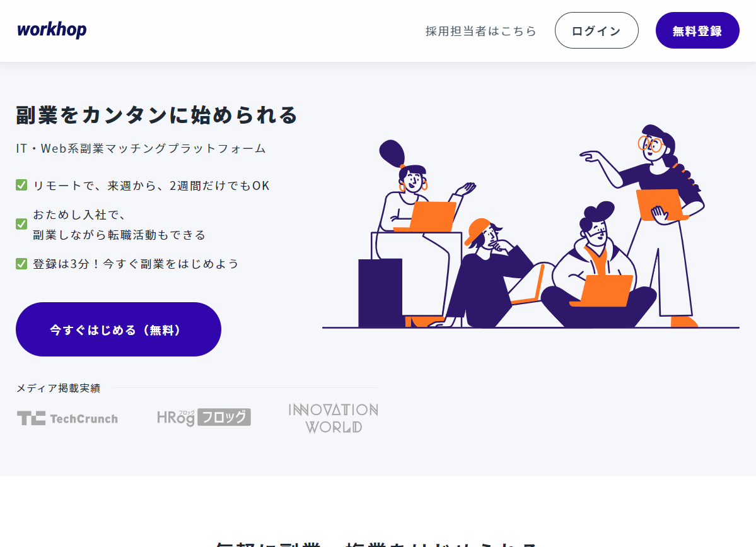The image size is (756, 547).
Task: Click the メディア掲載実績 label
Action: coord(59,388)
